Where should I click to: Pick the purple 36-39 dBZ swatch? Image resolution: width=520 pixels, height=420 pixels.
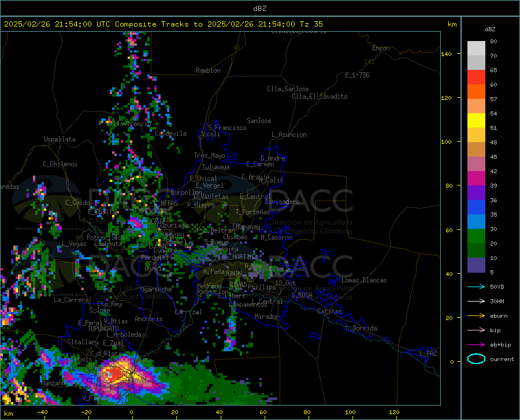[476, 193]
